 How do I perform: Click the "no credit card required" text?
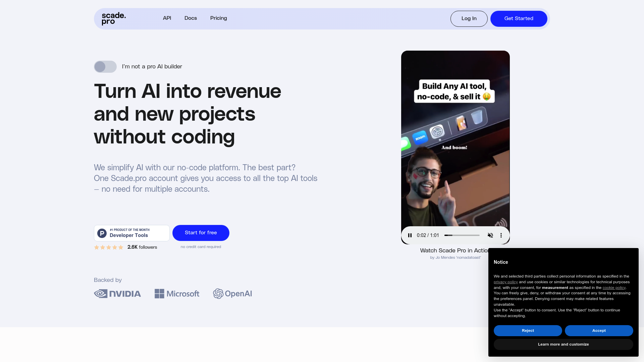click(201, 247)
